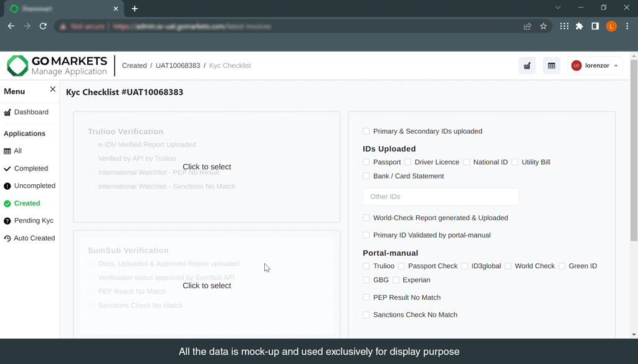Click the All table icon in sidebar

(7, 151)
